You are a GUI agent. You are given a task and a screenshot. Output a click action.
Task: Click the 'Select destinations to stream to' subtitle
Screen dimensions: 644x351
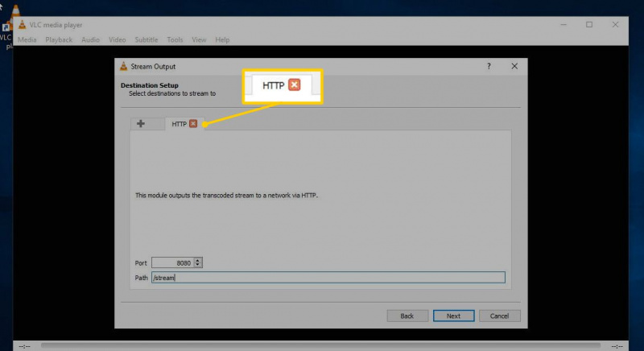172,93
